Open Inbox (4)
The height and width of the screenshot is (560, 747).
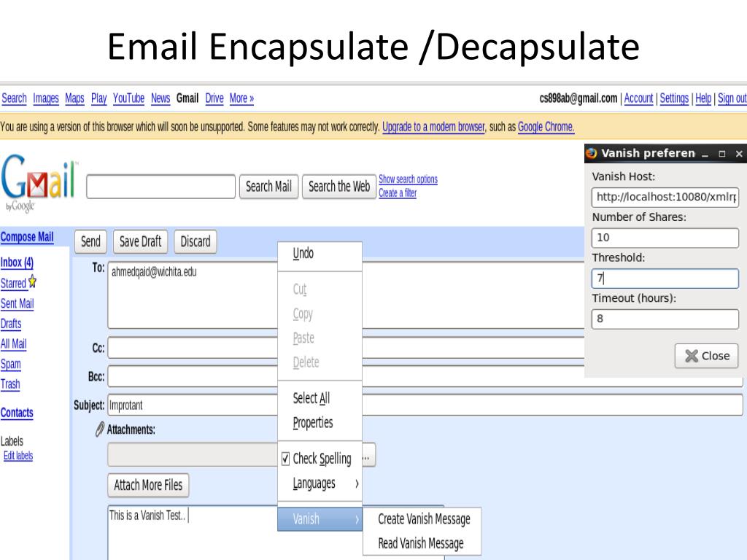18,262
